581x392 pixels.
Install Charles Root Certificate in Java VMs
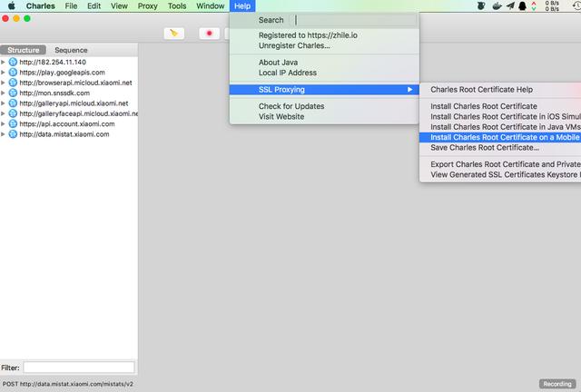click(500, 127)
